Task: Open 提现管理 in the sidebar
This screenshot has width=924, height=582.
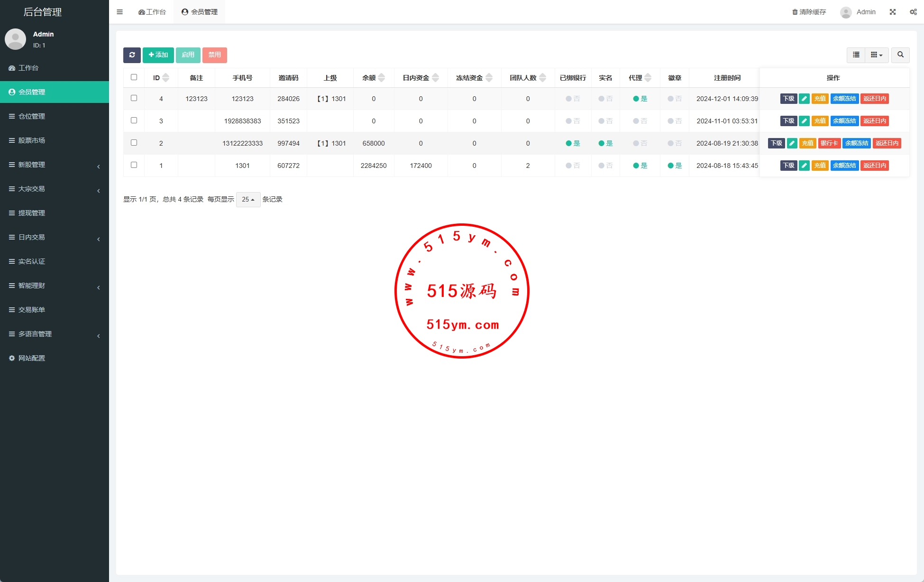Action: [x=32, y=213]
